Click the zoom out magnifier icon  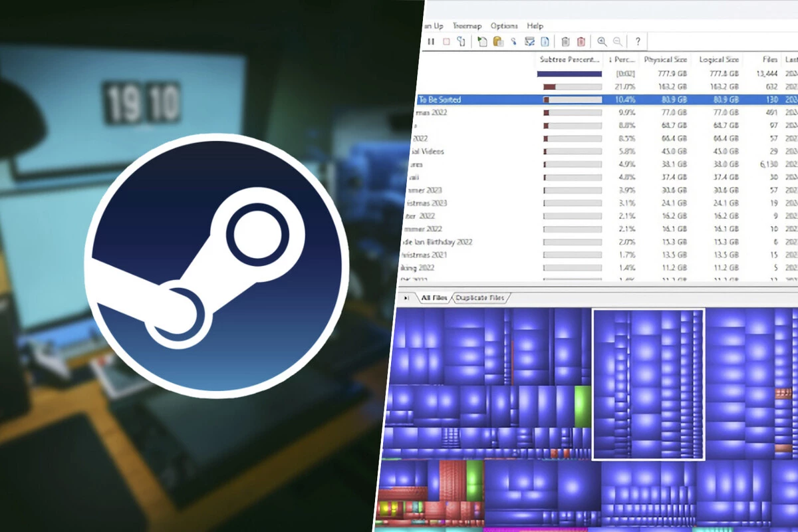click(x=618, y=41)
